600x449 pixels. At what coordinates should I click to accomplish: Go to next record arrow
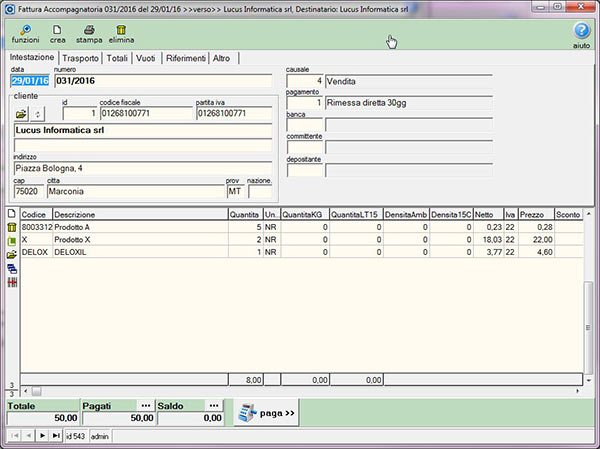coord(42,436)
